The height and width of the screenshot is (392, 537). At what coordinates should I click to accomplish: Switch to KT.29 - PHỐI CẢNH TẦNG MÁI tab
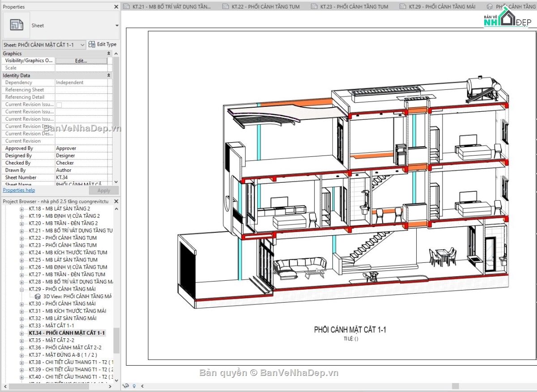tap(442, 7)
